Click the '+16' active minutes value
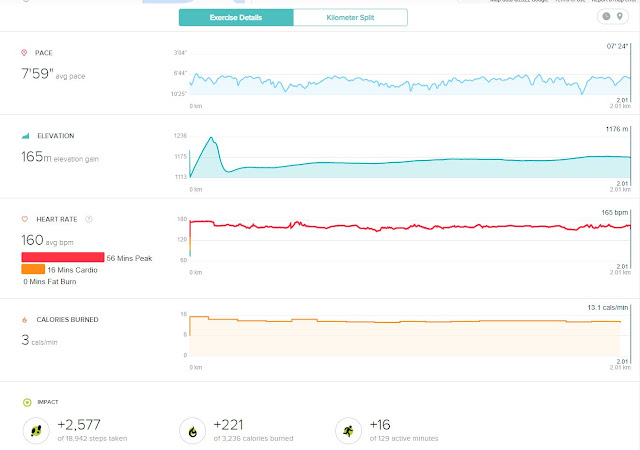 (380, 425)
